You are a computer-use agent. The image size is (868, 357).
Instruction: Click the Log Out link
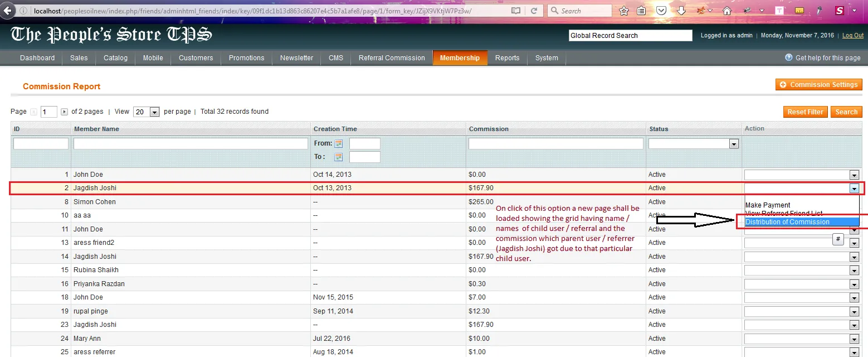click(x=852, y=35)
